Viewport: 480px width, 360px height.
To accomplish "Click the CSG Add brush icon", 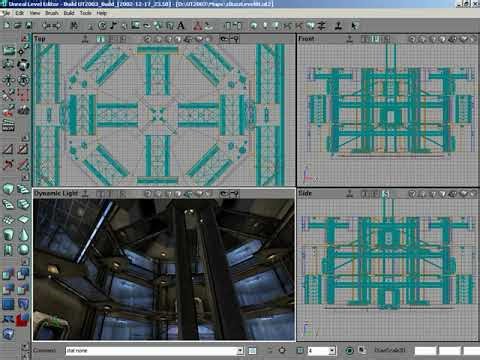I will [x=9, y=274].
